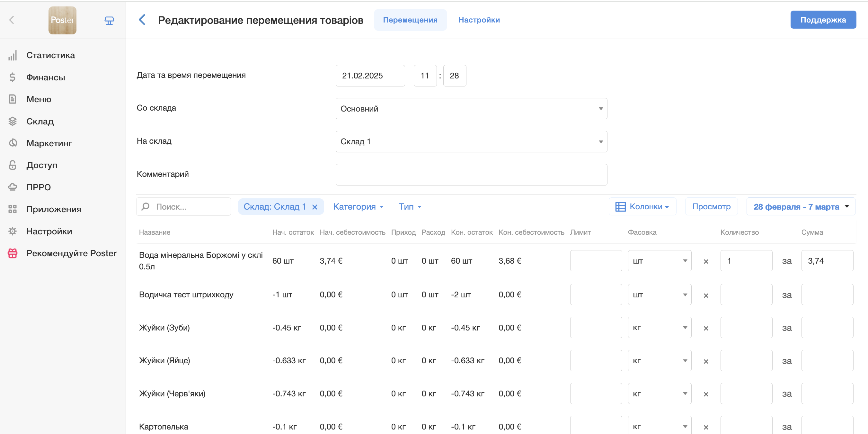
Task: Remove the Склад 1 filter chip
Action: [x=315, y=207]
